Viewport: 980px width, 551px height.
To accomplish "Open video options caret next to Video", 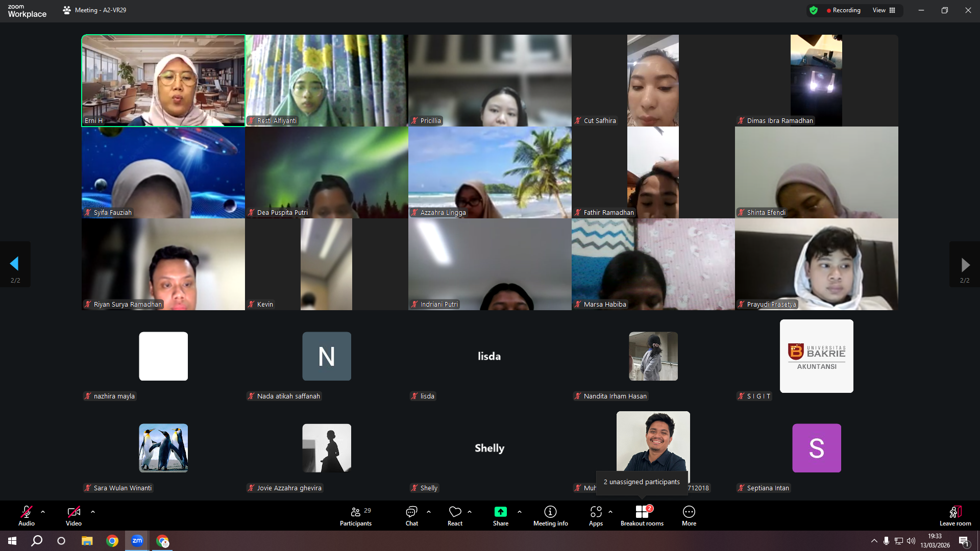I will 93,512.
